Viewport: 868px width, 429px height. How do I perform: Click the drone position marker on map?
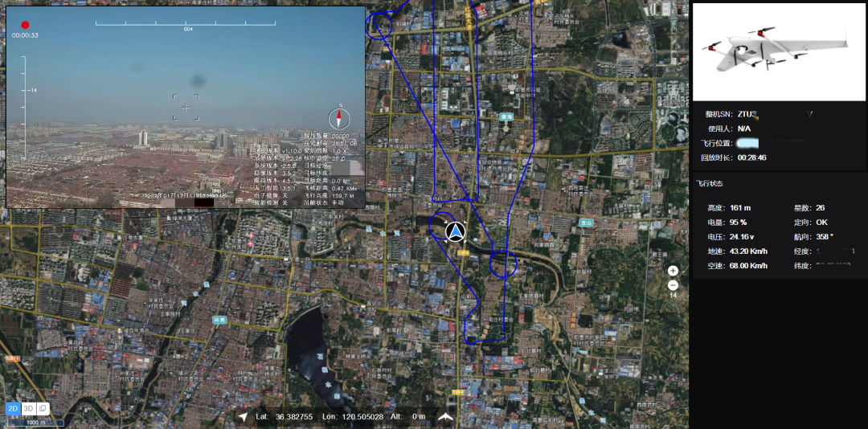click(456, 232)
